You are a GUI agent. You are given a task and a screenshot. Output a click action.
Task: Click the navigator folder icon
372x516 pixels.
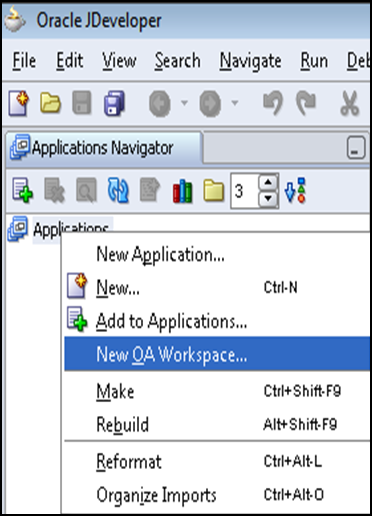coord(214,191)
